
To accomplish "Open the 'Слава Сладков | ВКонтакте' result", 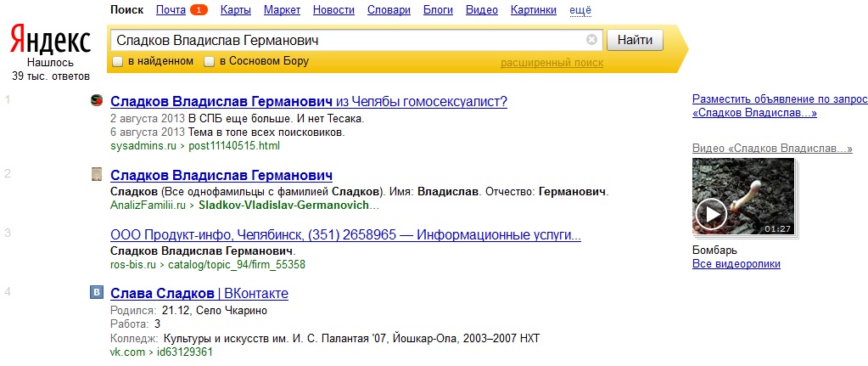I will click(199, 293).
